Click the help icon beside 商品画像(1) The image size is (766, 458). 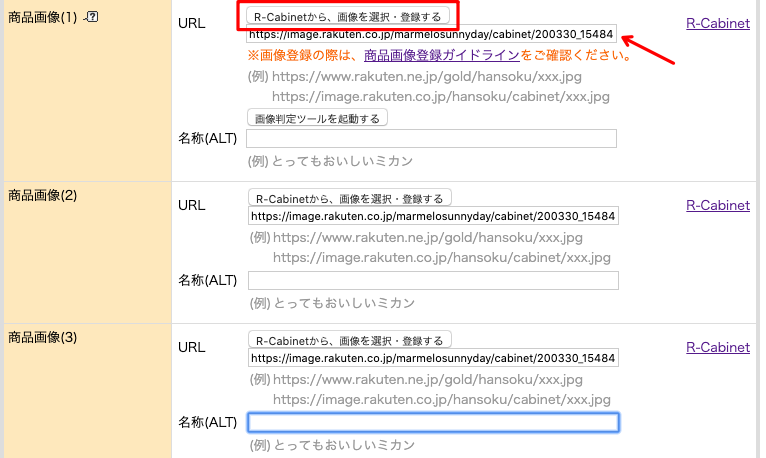(x=91, y=17)
